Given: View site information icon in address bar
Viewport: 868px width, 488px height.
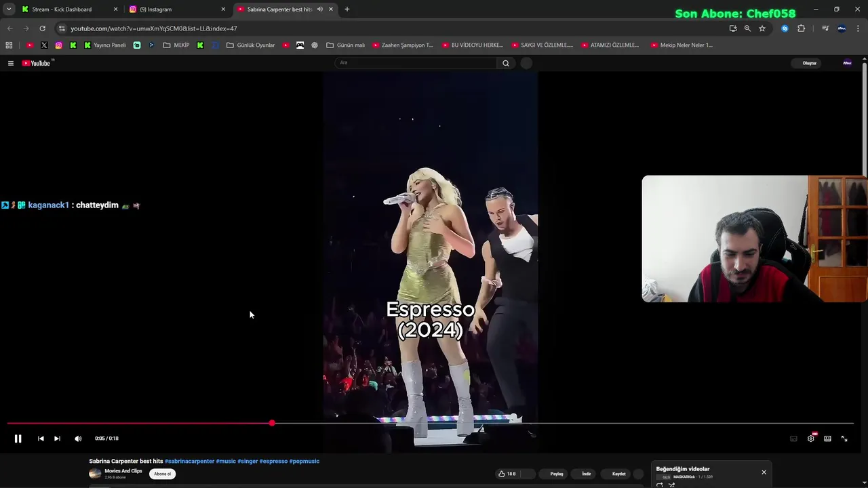Looking at the screenshot, I should (62, 28).
